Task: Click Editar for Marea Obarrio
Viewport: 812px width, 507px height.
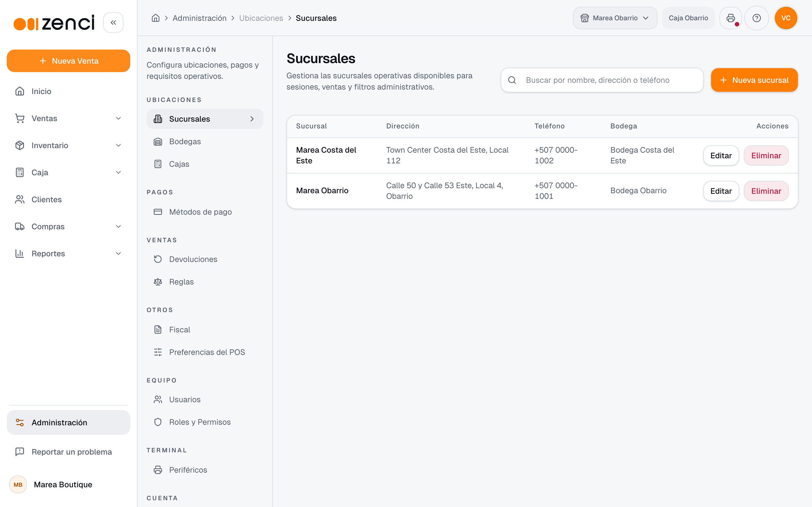Action: 721,191
